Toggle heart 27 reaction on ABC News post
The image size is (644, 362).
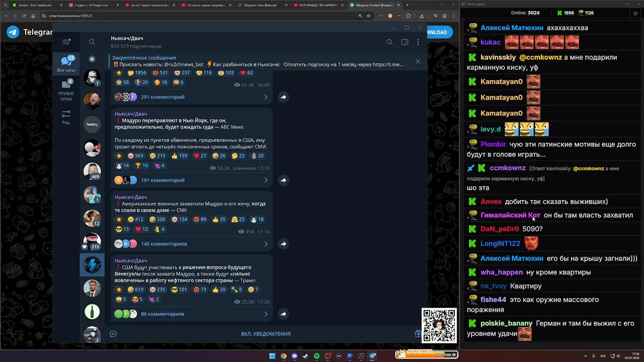(x=200, y=156)
